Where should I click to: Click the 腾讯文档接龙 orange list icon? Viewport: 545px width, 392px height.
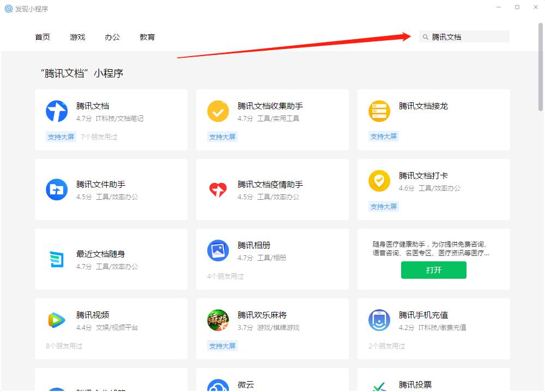379,111
